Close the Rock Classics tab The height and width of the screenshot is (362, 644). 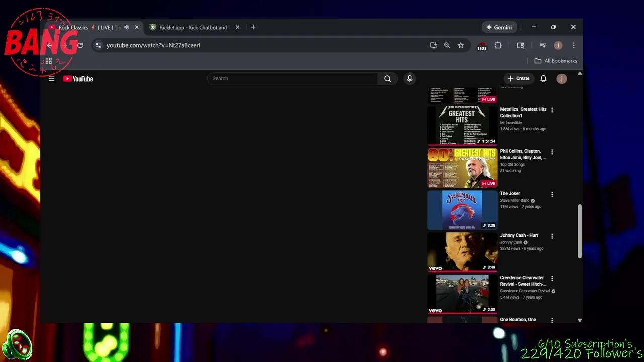pos(136,27)
